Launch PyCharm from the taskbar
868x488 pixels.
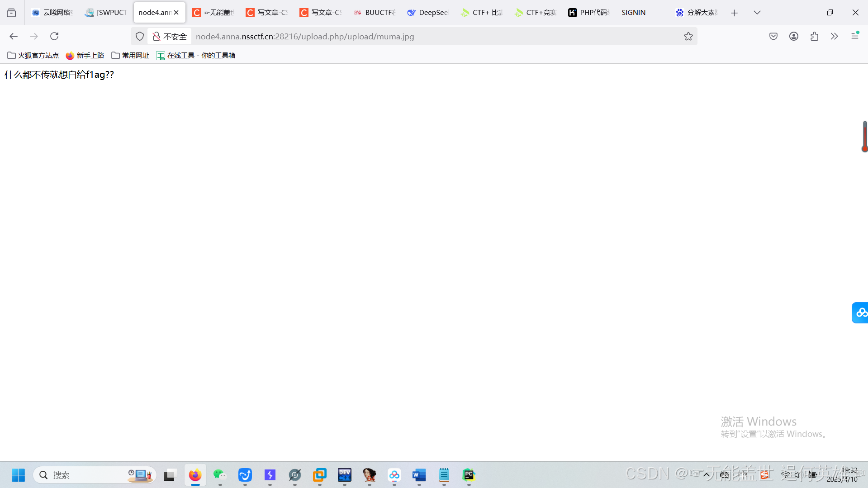(x=469, y=475)
